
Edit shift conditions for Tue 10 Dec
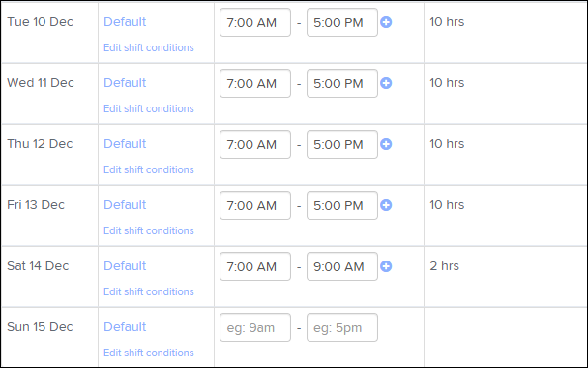pyautogui.click(x=149, y=47)
